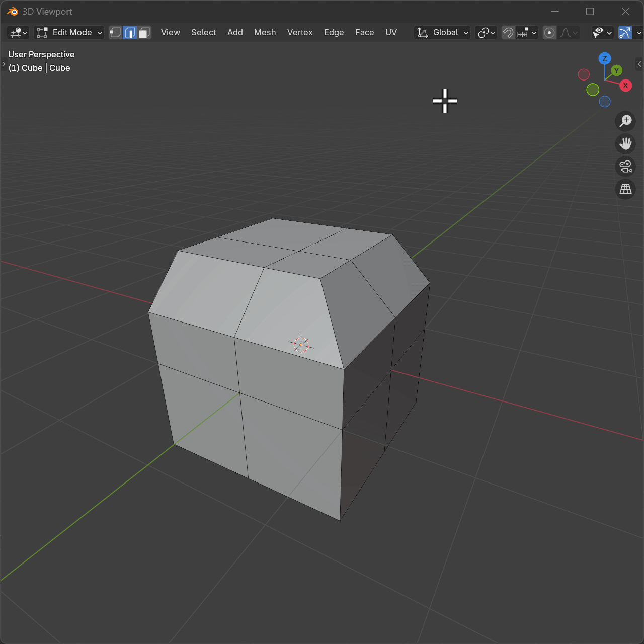The image size is (644, 644).
Task: Click the perspective/orthographic grid icon
Action: point(625,189)
